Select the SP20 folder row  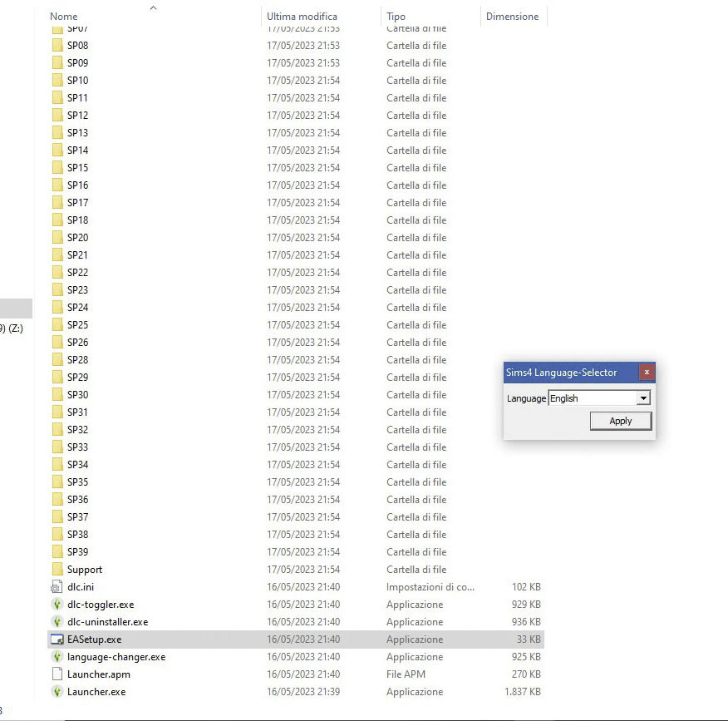77,238
